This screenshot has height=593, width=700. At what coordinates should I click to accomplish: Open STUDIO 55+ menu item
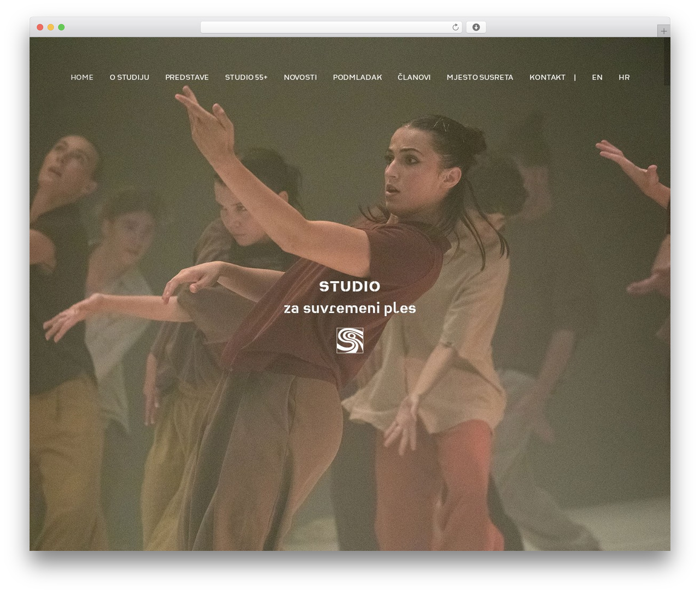246,77
